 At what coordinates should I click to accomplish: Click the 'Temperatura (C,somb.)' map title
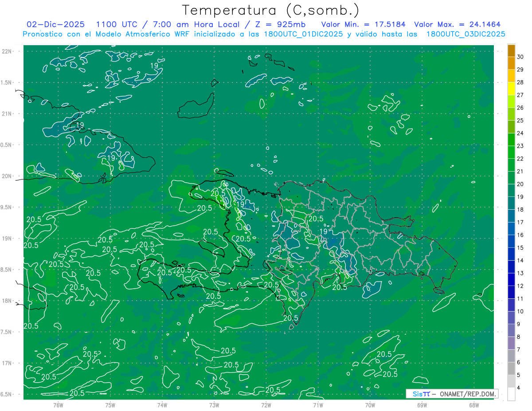point(271,10)
